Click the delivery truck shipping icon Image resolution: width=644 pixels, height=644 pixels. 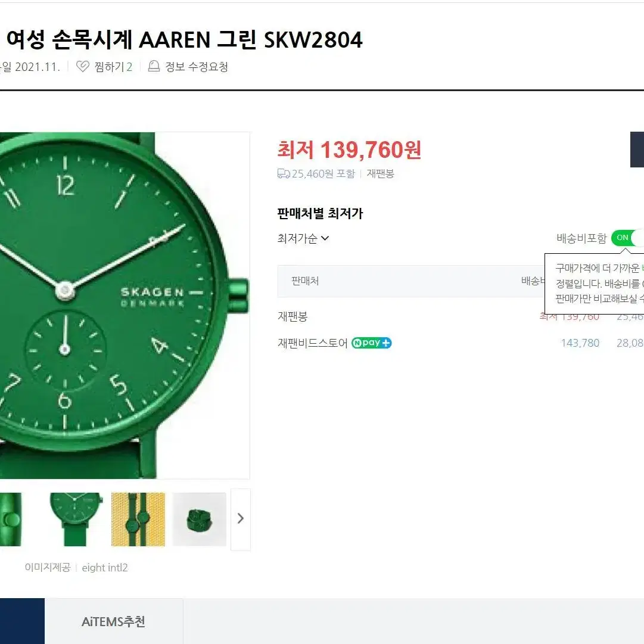tap(284, 174)
